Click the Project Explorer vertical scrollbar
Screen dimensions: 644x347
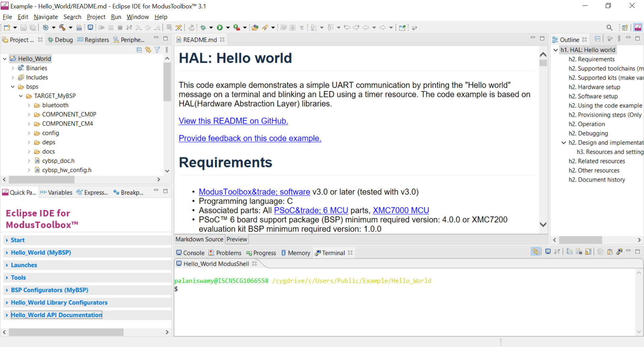pyautogui.click(x=167, y=82)
